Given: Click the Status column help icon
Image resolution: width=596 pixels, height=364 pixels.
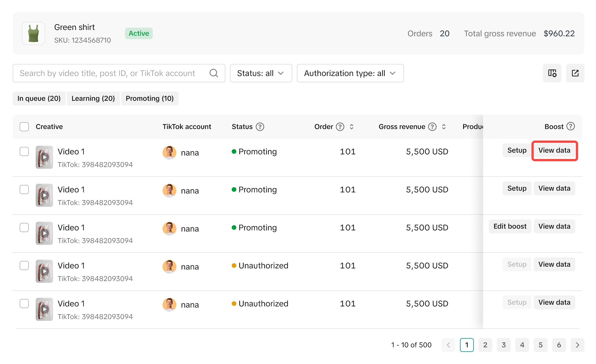Looking at the screenshot, I should pyautogui.click(x=260, y=127).
